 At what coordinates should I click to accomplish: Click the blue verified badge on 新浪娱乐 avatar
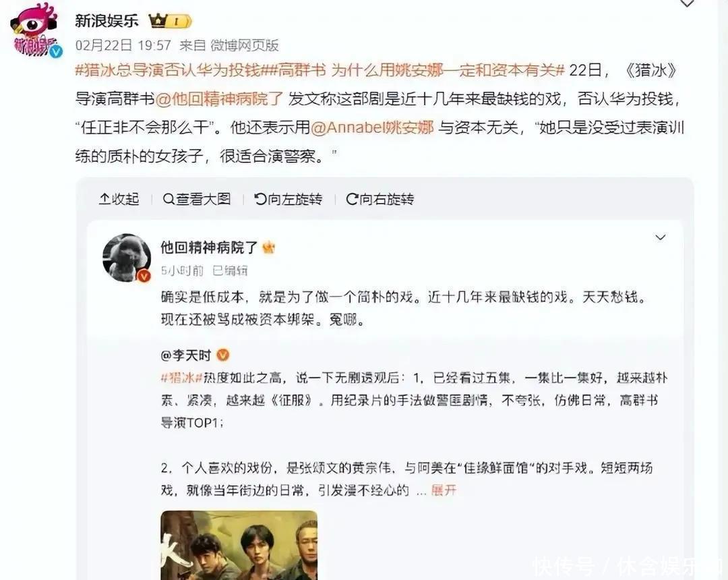(x=56, y=51)
